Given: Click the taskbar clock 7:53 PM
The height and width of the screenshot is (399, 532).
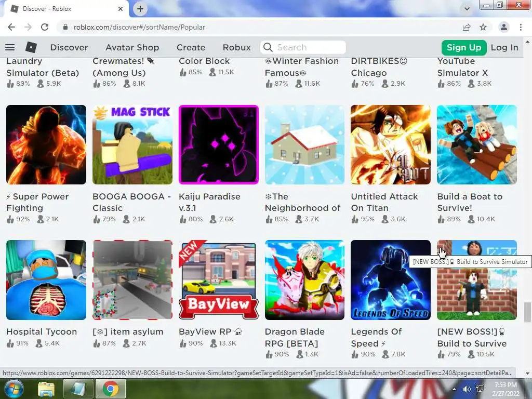Looking at the screenshot, I should [506, 385].
